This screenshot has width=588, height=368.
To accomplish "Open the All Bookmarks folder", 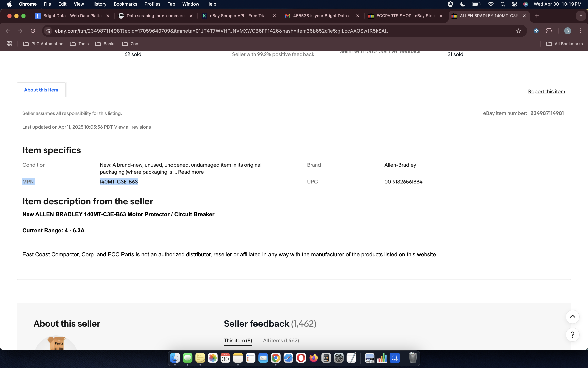I will click(564, 44).
